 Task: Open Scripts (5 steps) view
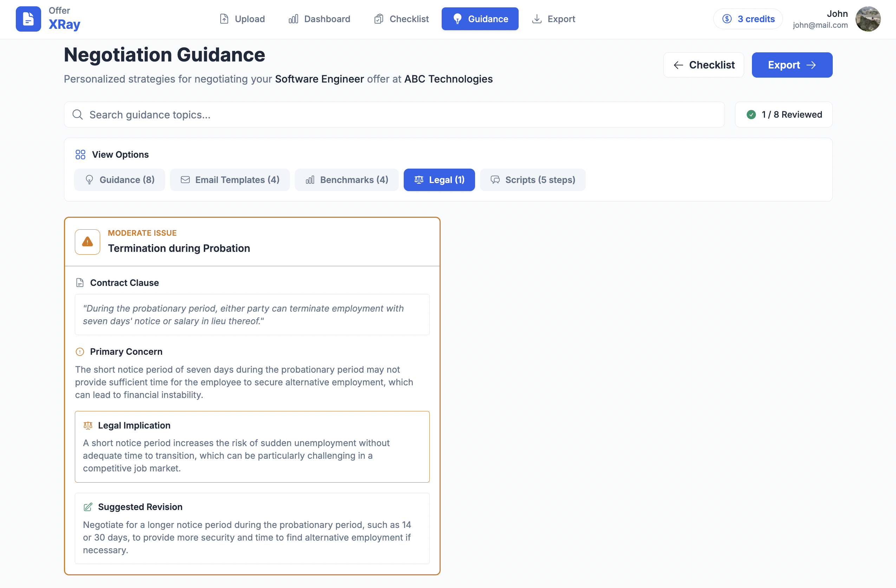[533, 180]
